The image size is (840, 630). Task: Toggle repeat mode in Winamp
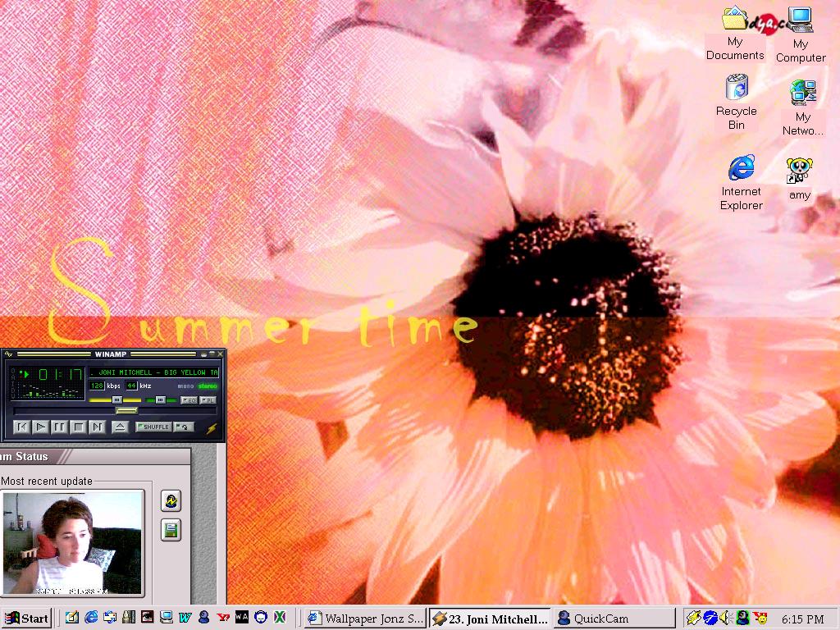[x=184, y=427]
